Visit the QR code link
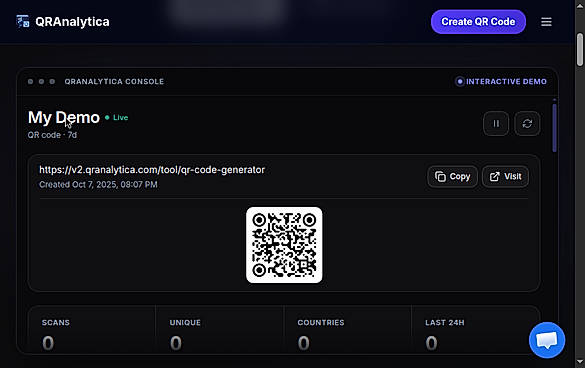 (505, 177)
